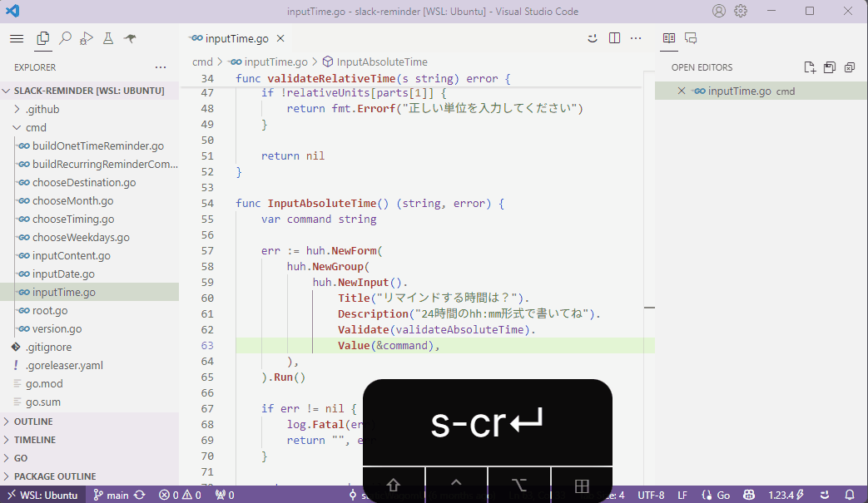
Task: Open the Testing flask view
Action: (108, 38)
